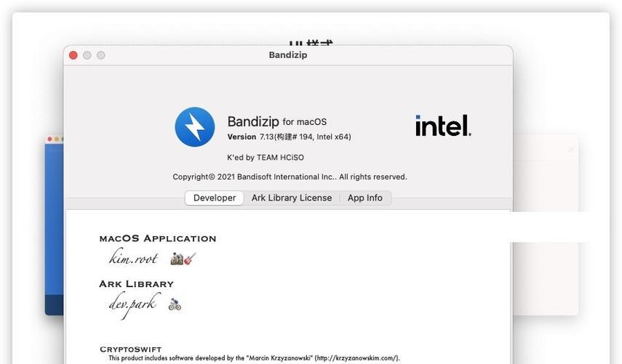
Task: Switch to the App Info tab
Action: click(x=365, y=198)
